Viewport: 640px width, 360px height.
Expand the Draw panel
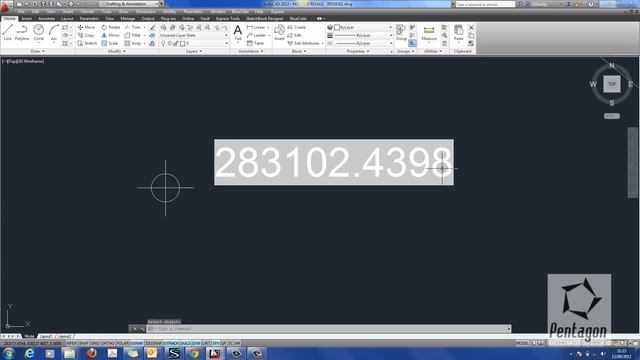38,51
